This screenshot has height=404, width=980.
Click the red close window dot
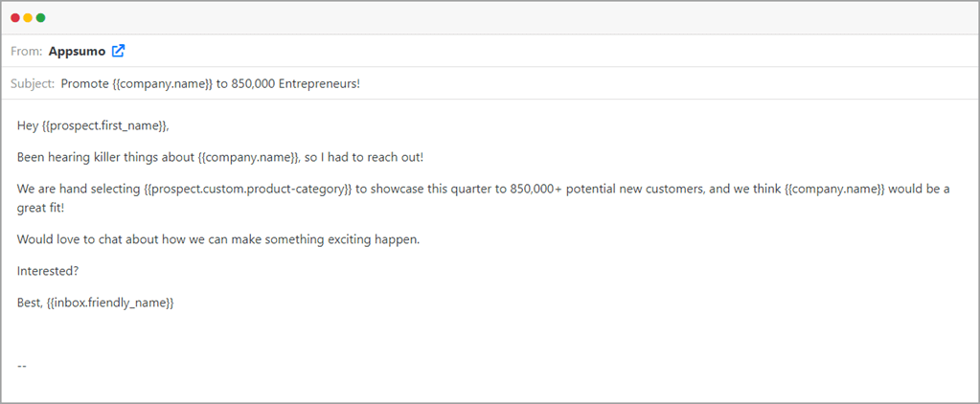(x=15, y=18)
